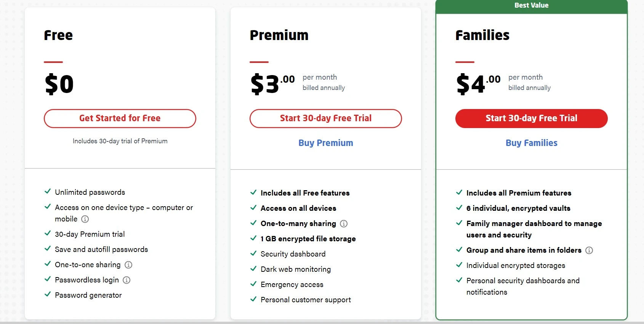644x324 pixels.
Task: Click checkmark beside Unlimited passwords
Action: [x=48, y=191]
